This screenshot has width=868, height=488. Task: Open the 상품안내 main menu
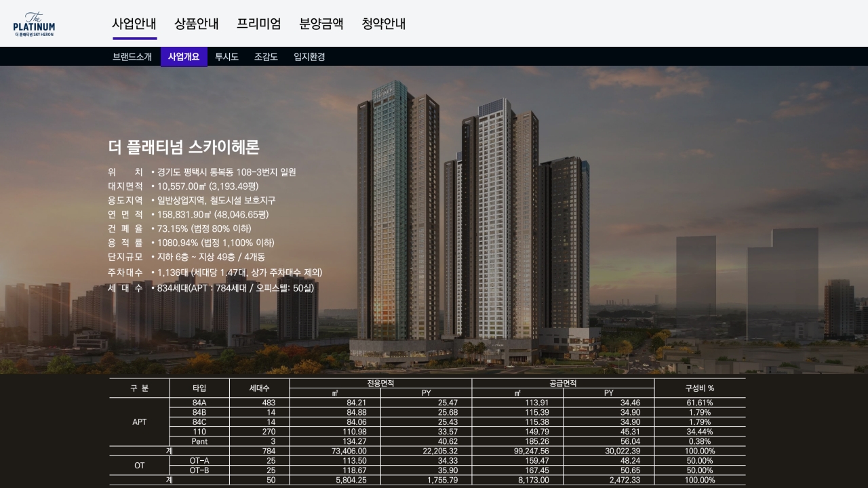click(x=197, y=24)
